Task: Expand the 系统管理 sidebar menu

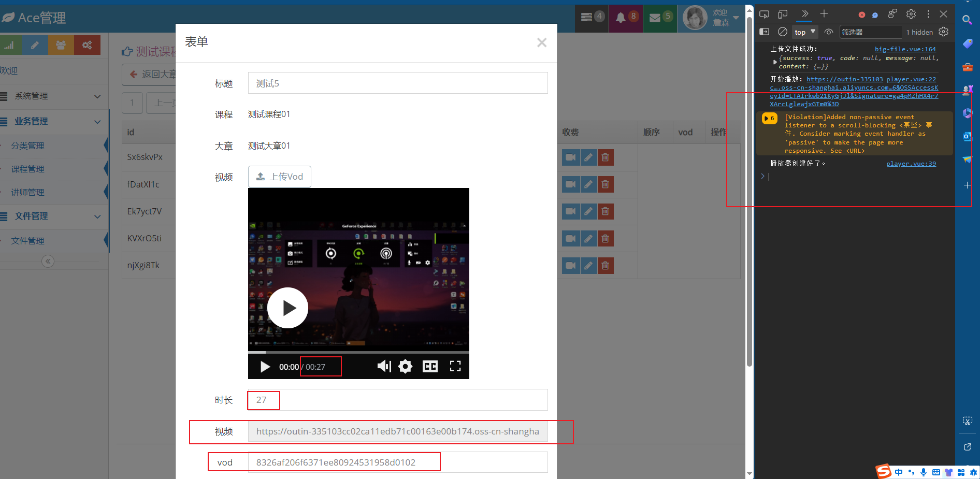Action: click(x=54, y=96)
